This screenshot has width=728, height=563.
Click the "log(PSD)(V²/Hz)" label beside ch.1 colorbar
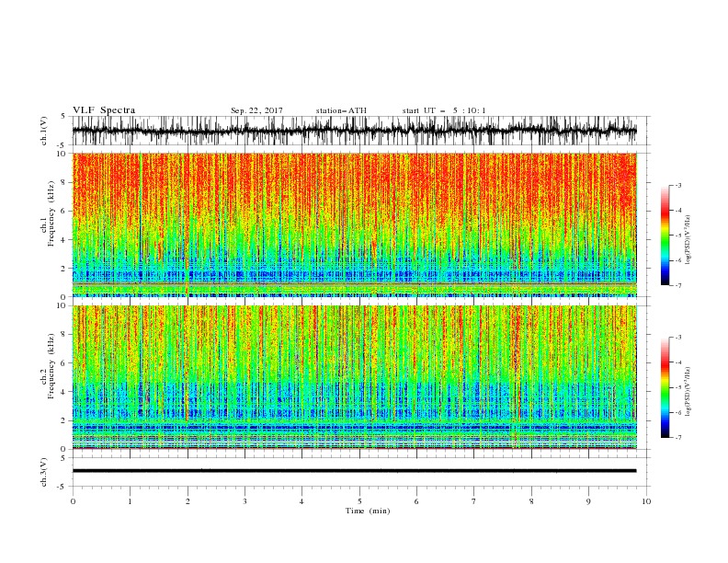(x=688, y=240)
